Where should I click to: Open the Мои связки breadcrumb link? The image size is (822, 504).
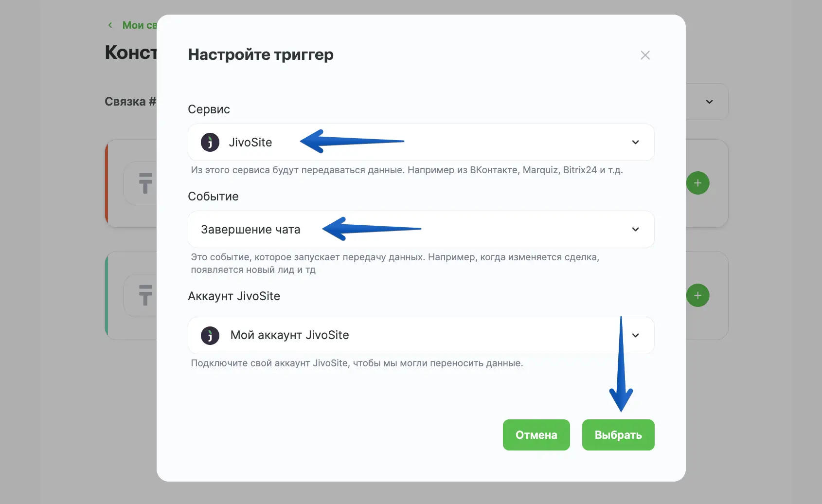click(139, 25)
